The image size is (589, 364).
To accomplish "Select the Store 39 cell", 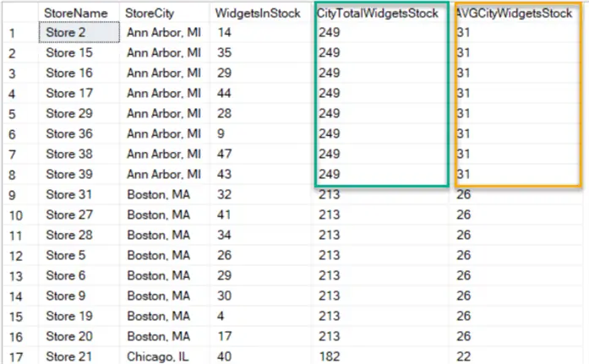I will (x=79, y=174).
